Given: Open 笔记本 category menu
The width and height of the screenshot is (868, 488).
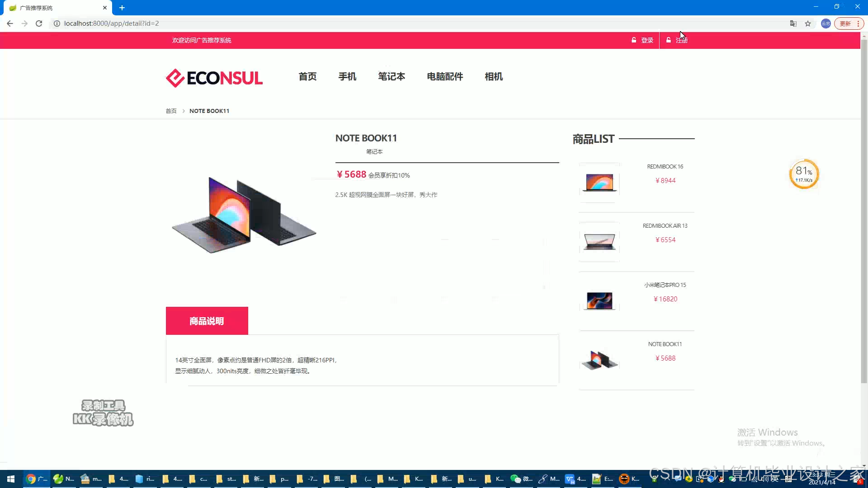Looking at the screenshot, I should (392, 76).
